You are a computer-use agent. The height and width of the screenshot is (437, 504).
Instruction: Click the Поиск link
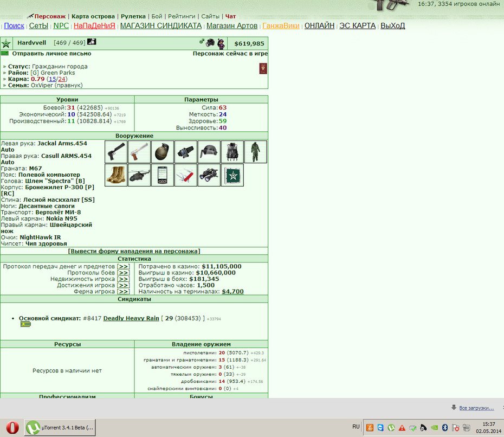14,25
